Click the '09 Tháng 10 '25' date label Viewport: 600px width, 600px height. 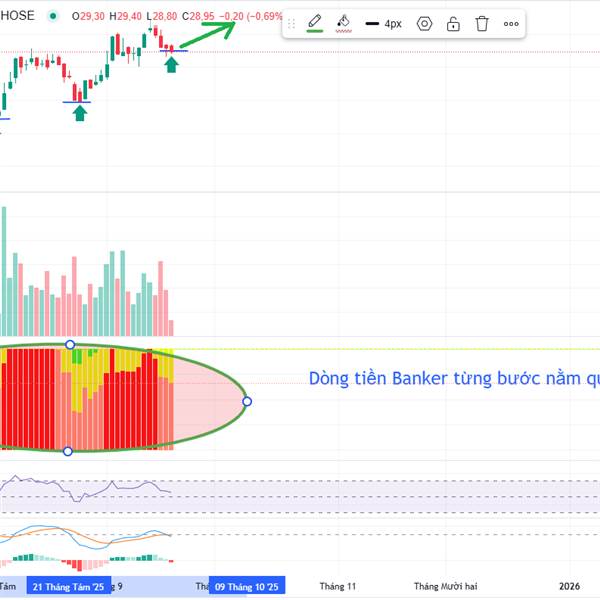247,586
